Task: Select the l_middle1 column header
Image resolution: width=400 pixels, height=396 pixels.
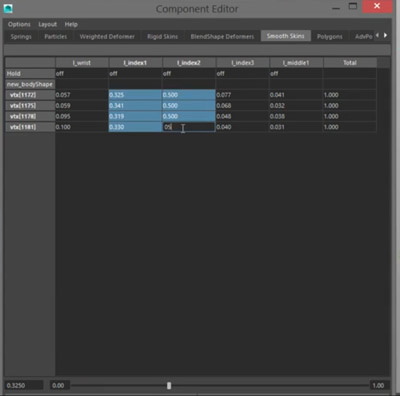Action: tap(296, 63)
